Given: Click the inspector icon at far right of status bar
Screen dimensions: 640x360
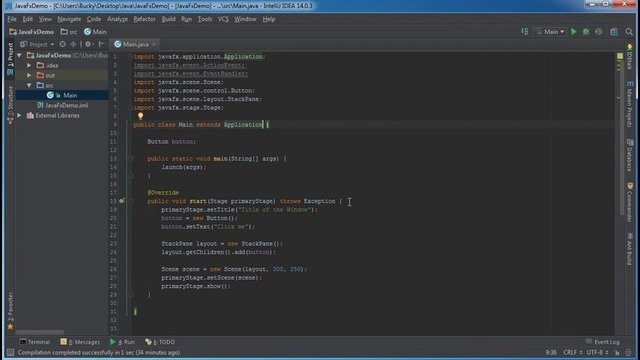Looking at the screenshot, I should (x=629, y=352).
